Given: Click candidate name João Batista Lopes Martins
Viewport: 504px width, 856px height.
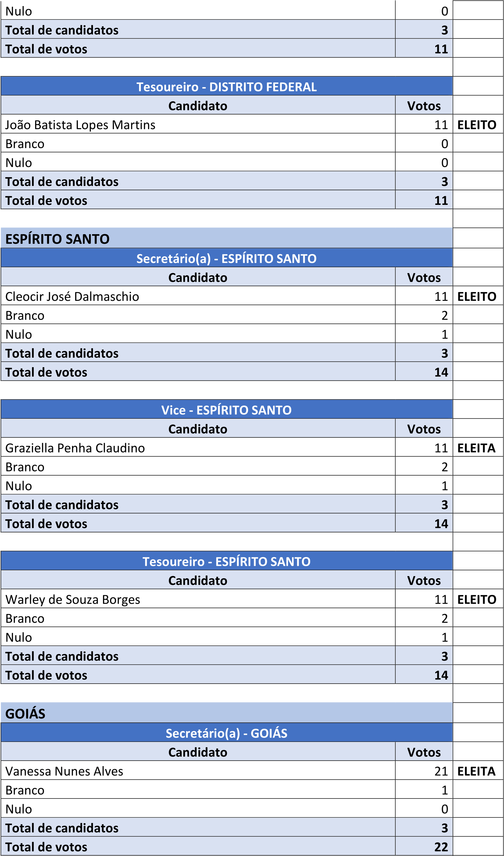Looking at the screenshot, I should (81, 125).
